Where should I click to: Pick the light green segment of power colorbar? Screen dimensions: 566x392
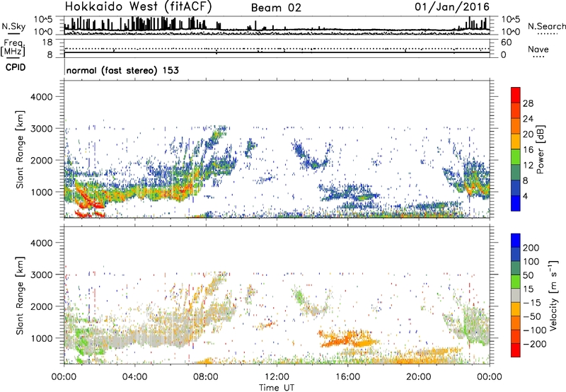tap(516, 157)
